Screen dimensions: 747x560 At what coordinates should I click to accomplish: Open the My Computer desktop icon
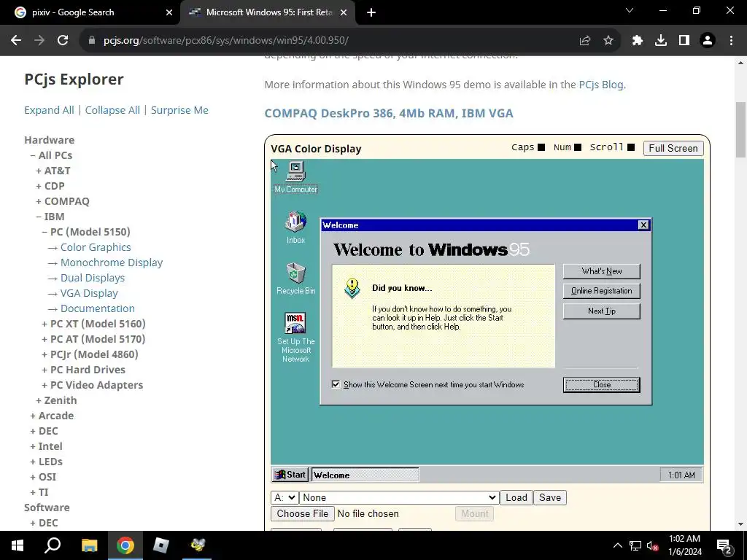295,177
